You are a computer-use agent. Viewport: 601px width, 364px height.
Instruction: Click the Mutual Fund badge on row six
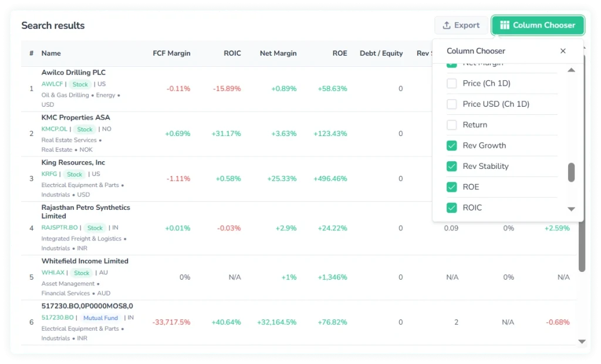(100, 318)
